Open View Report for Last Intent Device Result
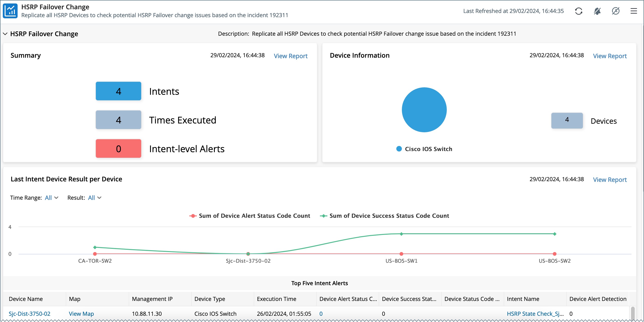 click(x=610, y=180)
